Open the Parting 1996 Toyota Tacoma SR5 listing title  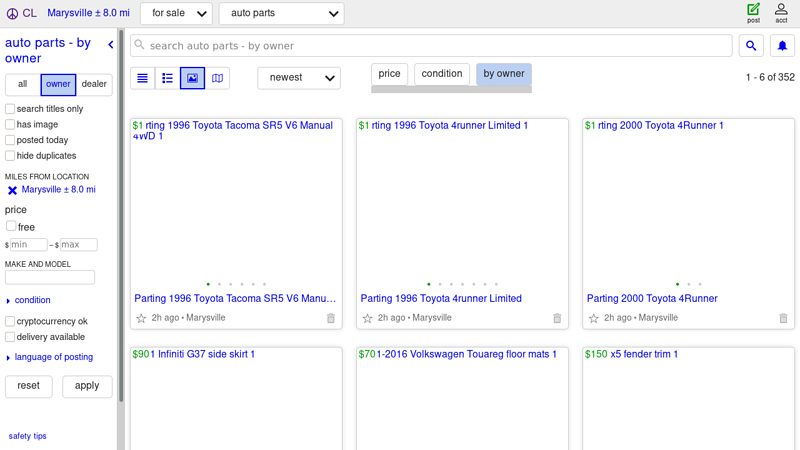pyautogui.click(x=235, y=298)
